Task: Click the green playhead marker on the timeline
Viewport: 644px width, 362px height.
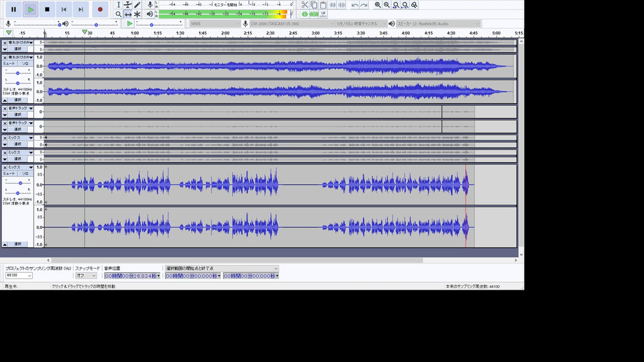Action: point(85,32)
